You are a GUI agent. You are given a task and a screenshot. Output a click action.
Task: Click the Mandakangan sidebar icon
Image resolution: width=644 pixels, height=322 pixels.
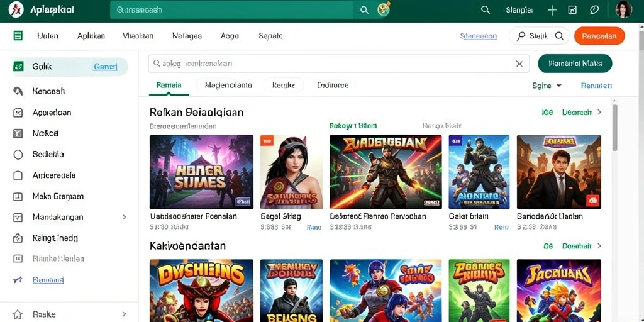[18, 217]
